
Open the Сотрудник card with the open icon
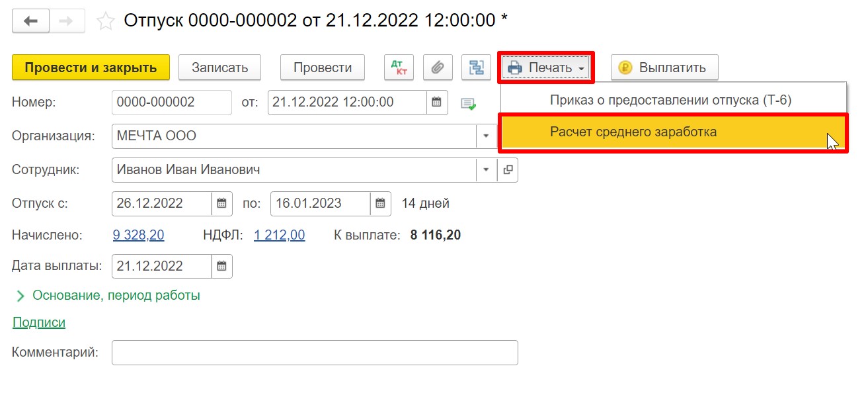[508, 169]
